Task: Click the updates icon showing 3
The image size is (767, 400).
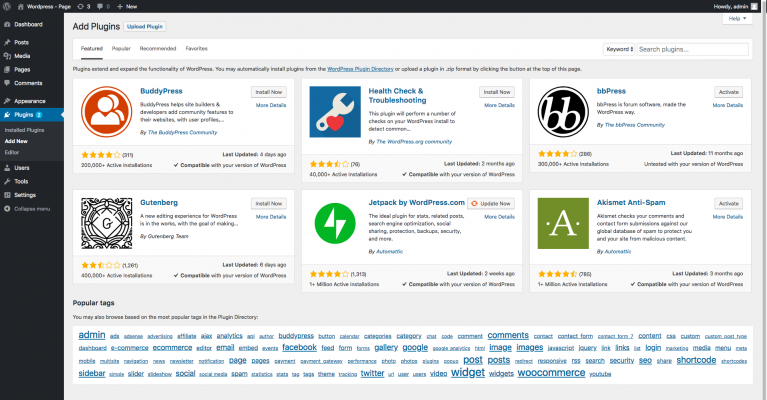Action: [81, 6]
